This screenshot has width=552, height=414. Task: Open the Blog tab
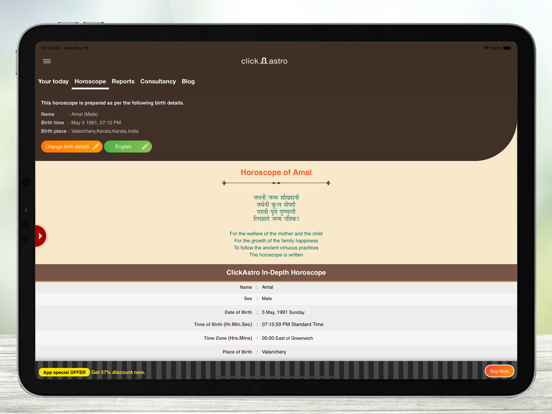(188, 81)
